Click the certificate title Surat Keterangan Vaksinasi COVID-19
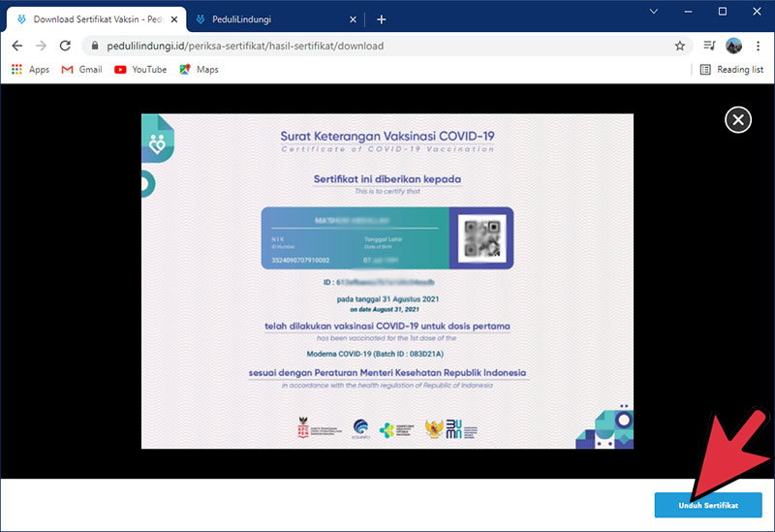Screen dimensions: 775x532 tap(387, 136)
